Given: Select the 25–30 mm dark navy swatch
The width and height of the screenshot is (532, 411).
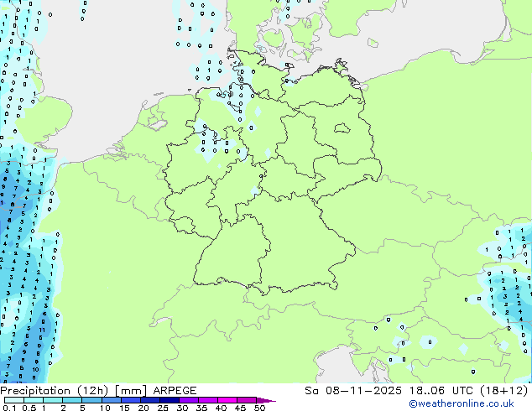Looking at the screenshot, I should click(x=170, y=400).
